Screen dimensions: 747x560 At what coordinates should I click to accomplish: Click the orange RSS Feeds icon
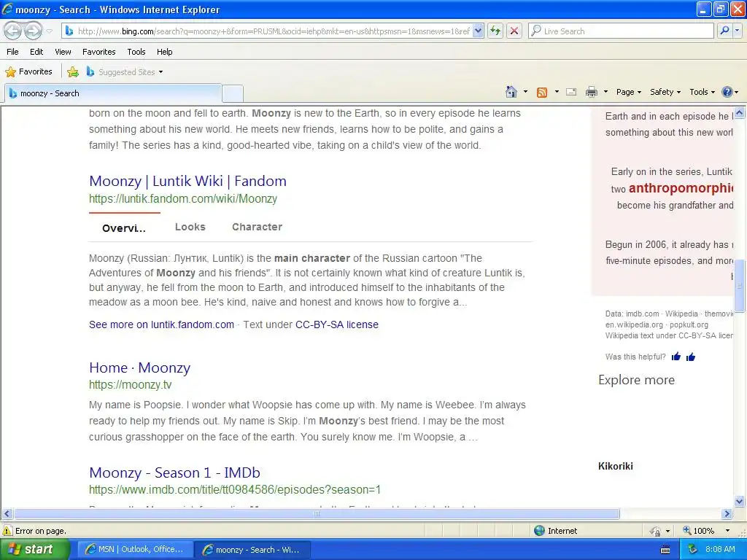coord(542,93)
